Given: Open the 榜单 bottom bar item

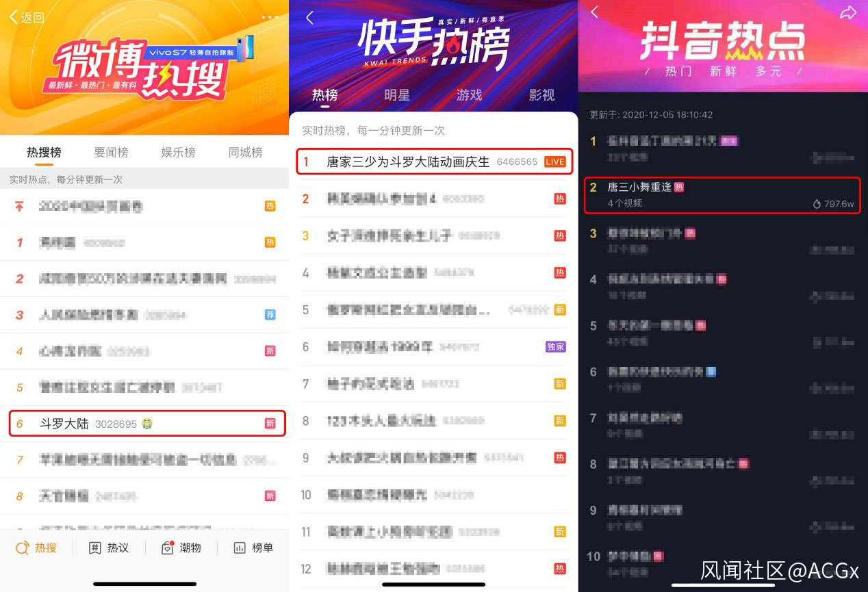Looking at the screenshot, I should [253, 548].
